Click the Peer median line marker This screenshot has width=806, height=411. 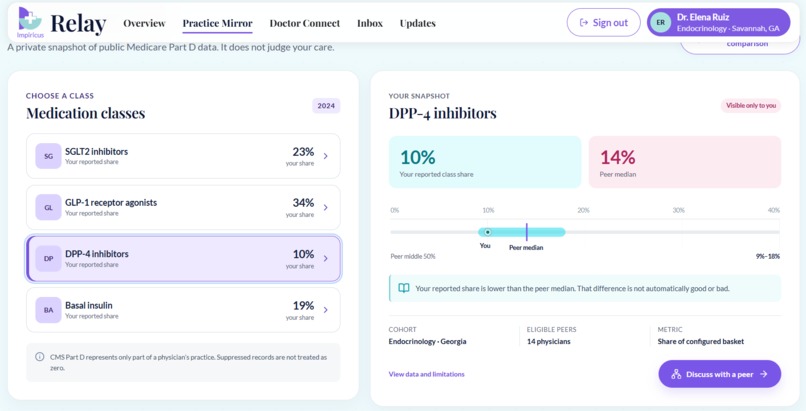[526, 232]
